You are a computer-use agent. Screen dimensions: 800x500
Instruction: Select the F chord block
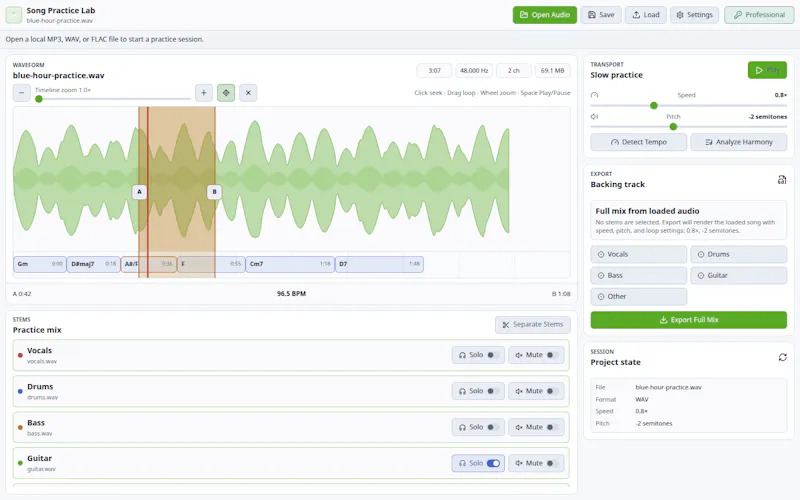(211, 264)
